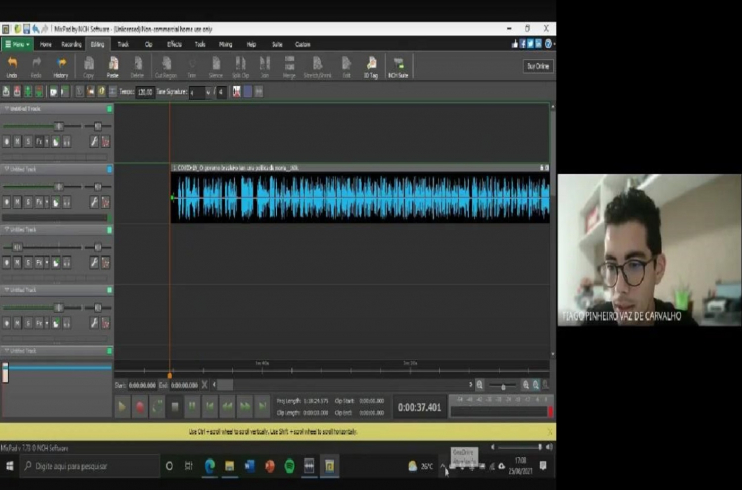Image resolution: width=742 pixels, height=490 pixels.
Task: Select the Silence tool
Action: point(216,67)
